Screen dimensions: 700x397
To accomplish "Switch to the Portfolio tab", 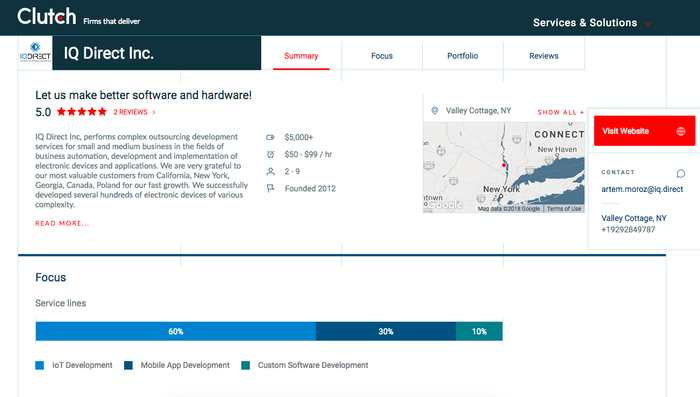I will point(462,56).
